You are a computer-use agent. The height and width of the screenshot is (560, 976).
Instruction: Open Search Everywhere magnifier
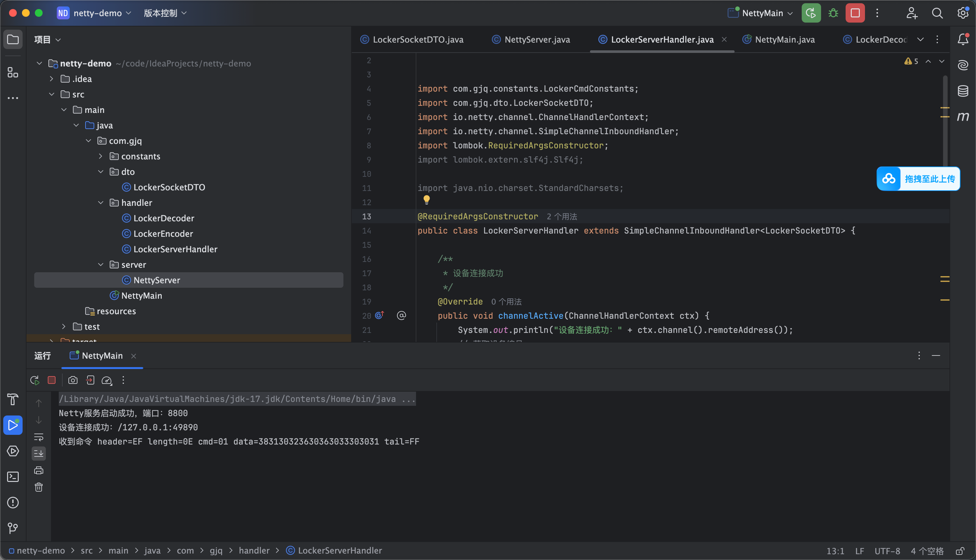[x=937, y=13]
